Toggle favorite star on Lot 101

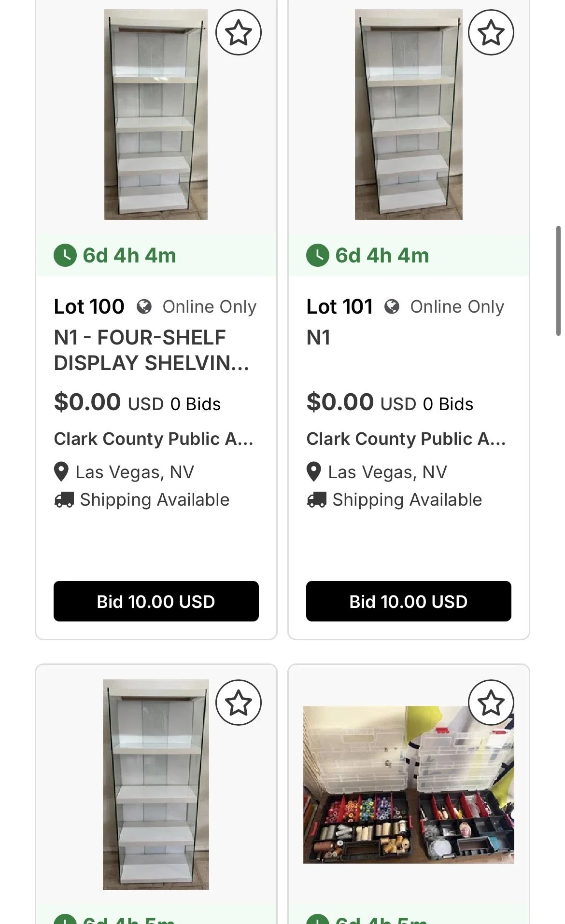coord(491,32)
